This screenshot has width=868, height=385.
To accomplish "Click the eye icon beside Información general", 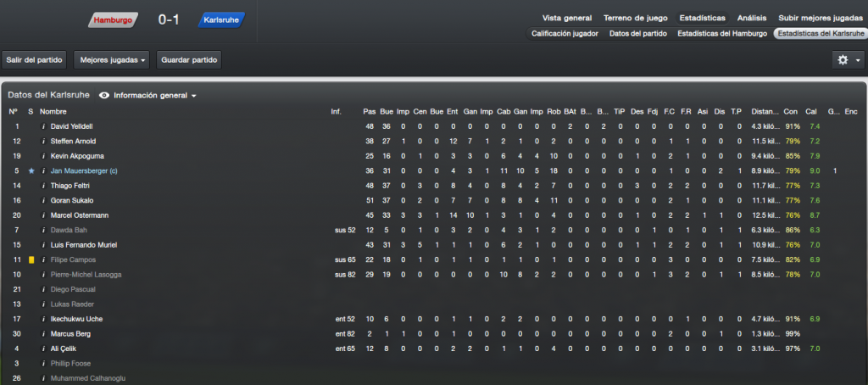I will 104,95.
